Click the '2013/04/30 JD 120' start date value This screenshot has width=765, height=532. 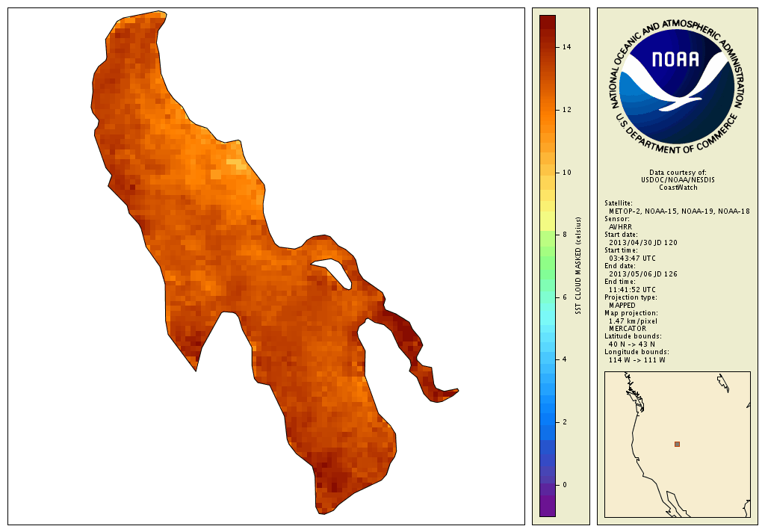pos(643,243)
